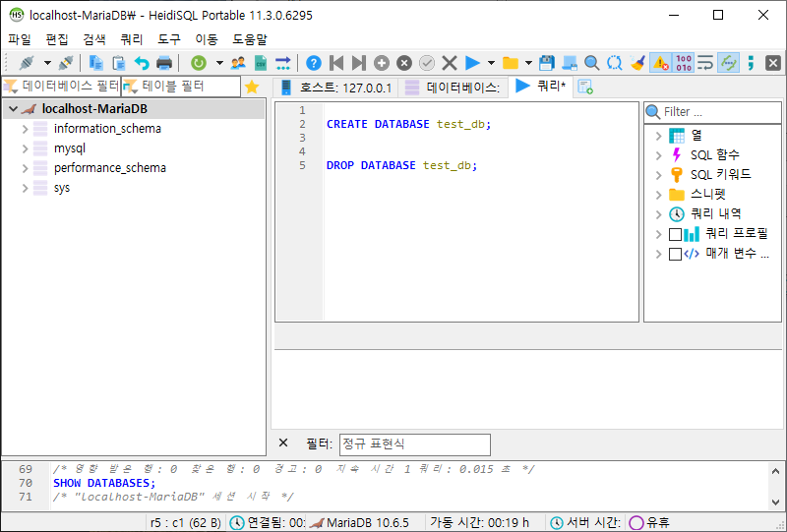Expand the SQL 키워드 helper node
The height and width of the screenshot is (532, 787).
coord(658,175)
